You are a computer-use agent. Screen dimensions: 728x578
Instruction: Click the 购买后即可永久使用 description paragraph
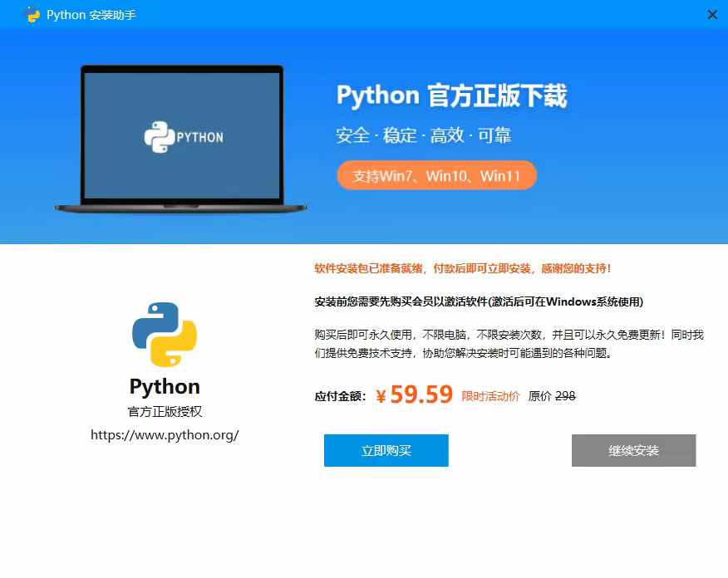(509, 344)
